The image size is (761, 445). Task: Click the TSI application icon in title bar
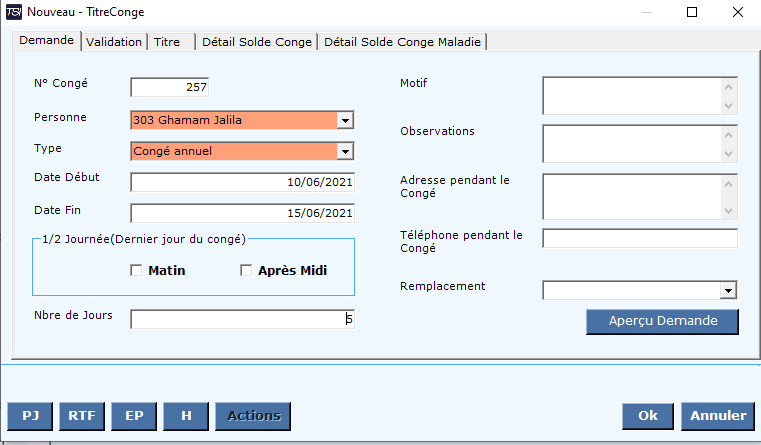tap(14, 12)
